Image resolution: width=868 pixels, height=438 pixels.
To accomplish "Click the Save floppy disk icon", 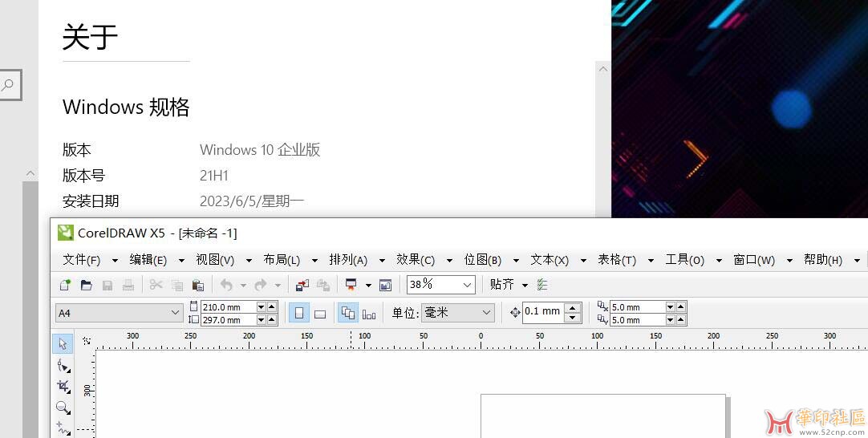I will coord(107,285).
